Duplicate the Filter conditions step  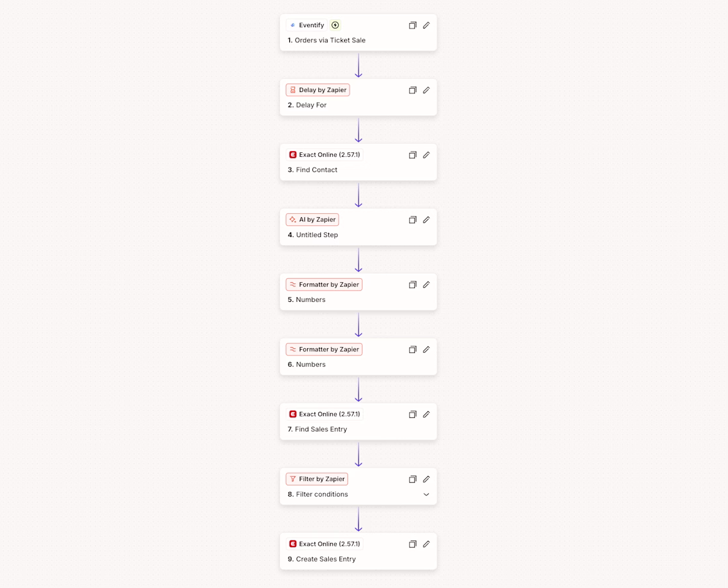(412, 479)
